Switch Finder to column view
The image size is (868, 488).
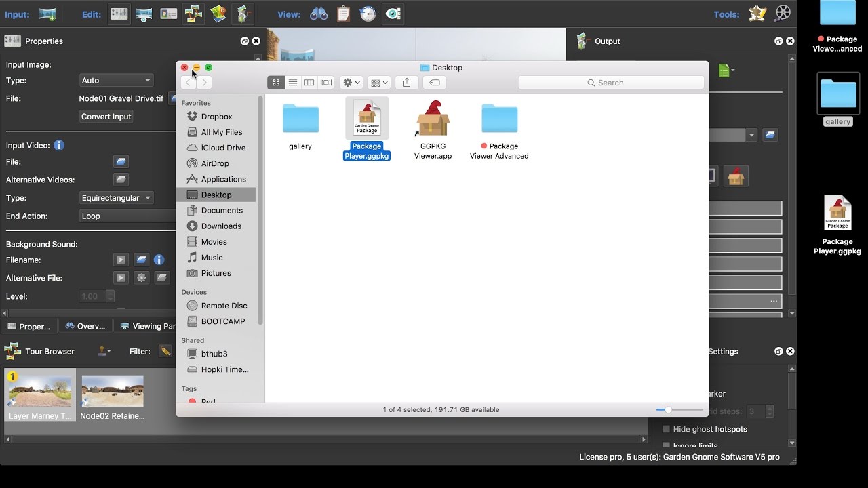(x=309, y=83)
